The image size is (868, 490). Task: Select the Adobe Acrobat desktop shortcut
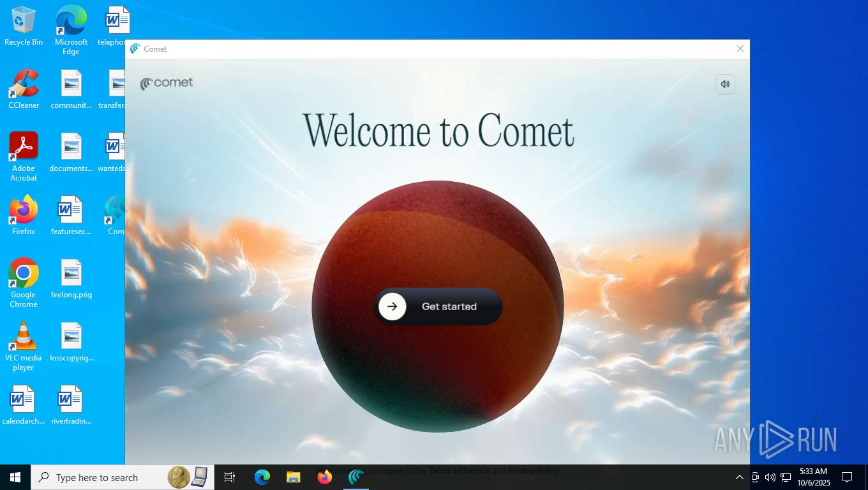pyautogui.click(x=24, y=157)
